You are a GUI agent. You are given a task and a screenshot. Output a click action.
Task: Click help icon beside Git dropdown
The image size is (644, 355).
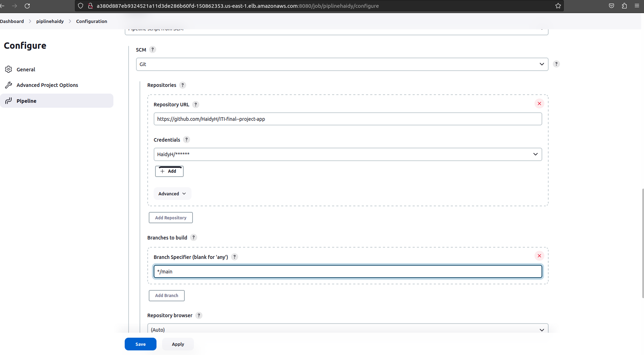click(x=556, y=64)
